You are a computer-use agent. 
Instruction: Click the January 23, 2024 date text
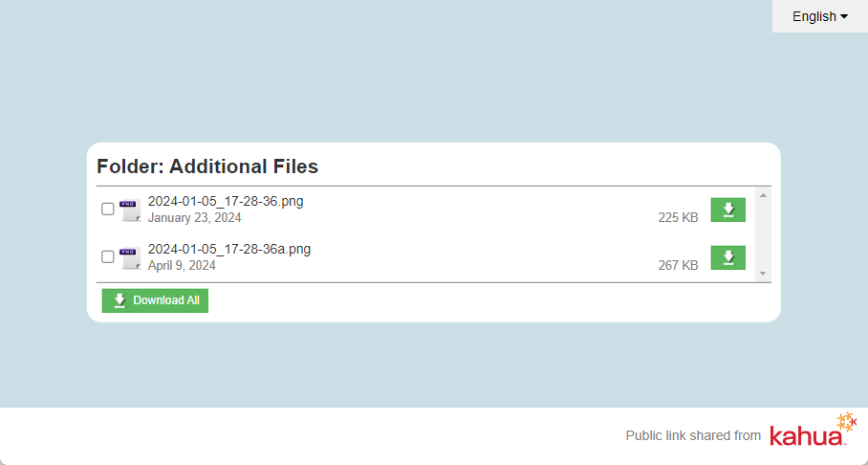coord(194,217)
